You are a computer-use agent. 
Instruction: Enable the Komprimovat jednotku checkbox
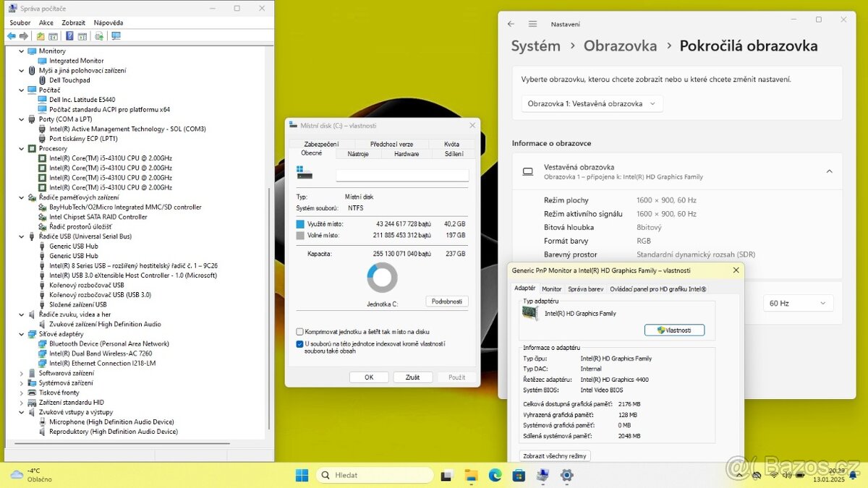tap(300, 332)
